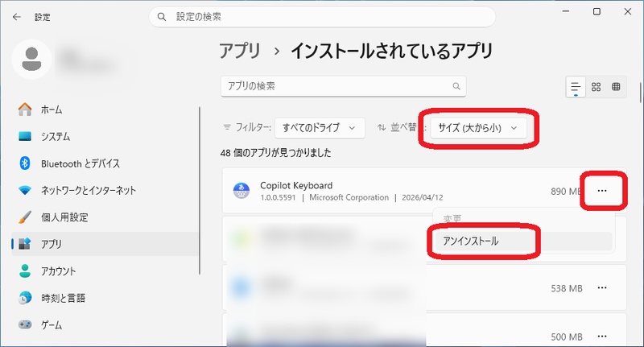Click the Wi-Fi network icon

(25, 191)
